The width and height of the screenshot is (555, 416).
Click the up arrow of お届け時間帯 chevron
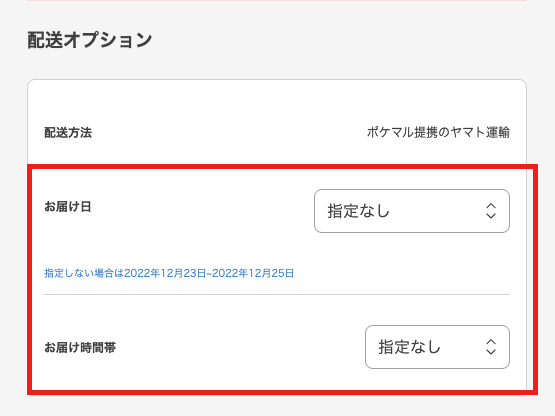pos(491,341)
